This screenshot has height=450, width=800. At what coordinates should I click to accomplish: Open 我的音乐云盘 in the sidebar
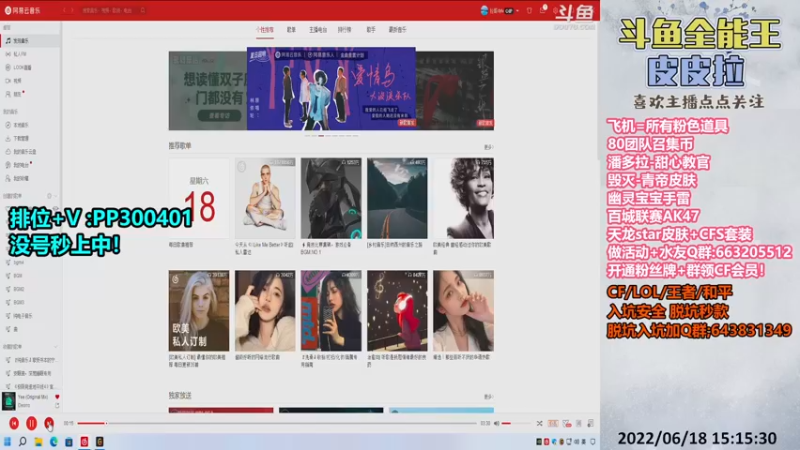click(x=30, y=152)
